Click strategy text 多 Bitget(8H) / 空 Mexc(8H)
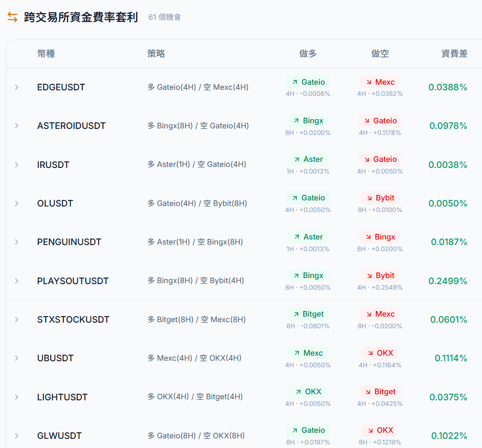 pyautogui.click(x=197, y=320)
